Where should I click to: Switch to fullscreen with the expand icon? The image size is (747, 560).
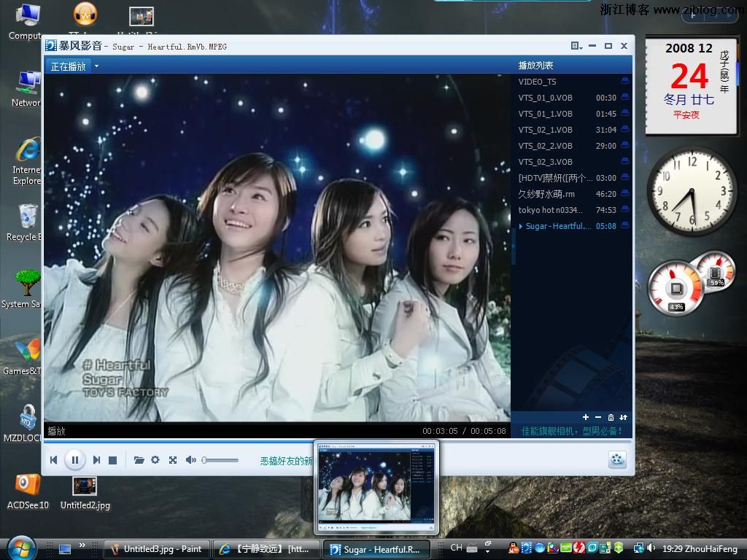[x=173, y=460]
